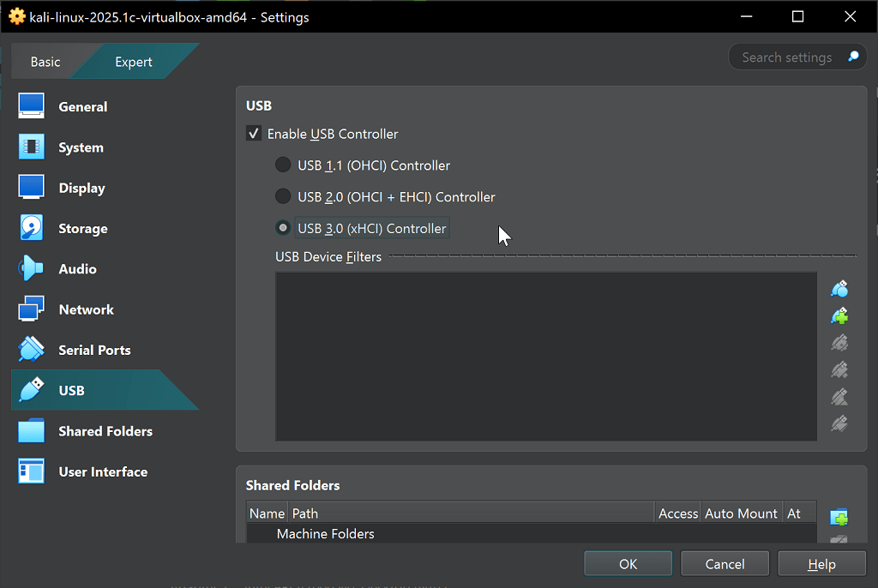878x588 pixels.
Task: Maximize the Settings window
Action: point(797,17)
